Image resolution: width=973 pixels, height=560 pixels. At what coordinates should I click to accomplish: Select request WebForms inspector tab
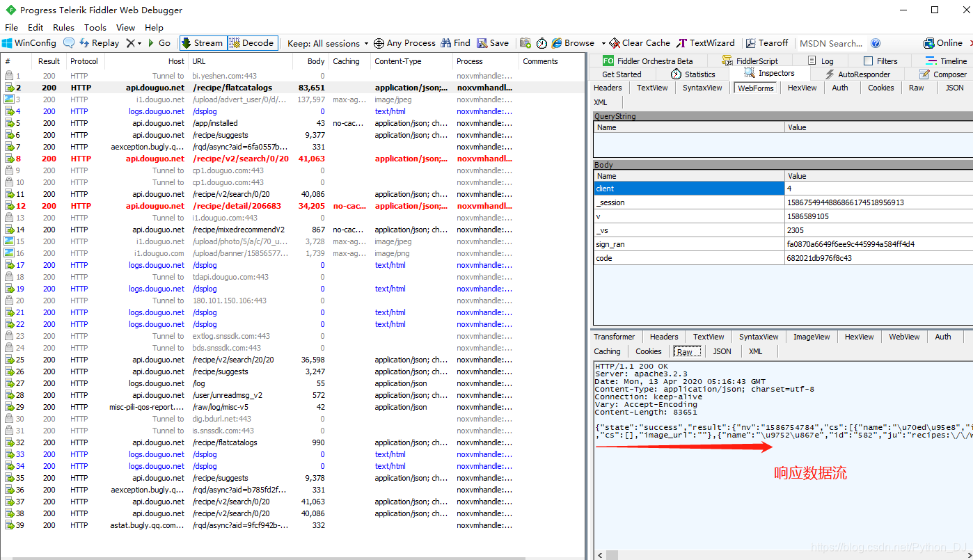tap(756, 88)
